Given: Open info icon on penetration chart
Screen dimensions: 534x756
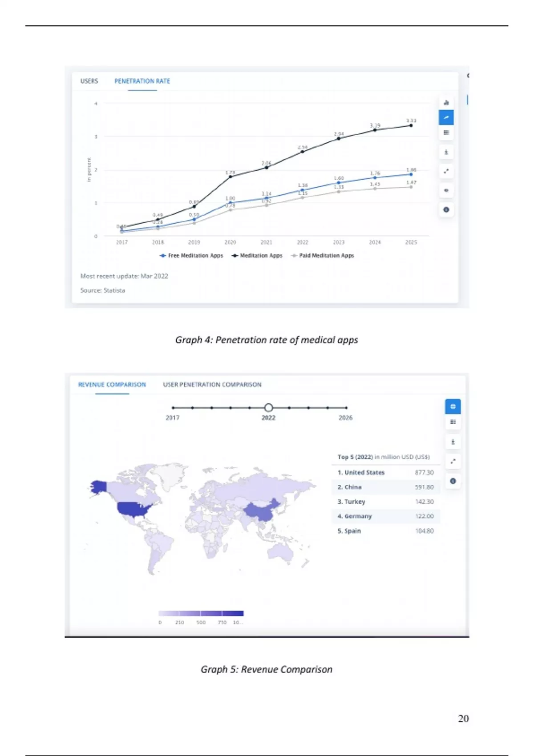Looking at the screenshot, I should pyautogui.click(x=446, y=209).
